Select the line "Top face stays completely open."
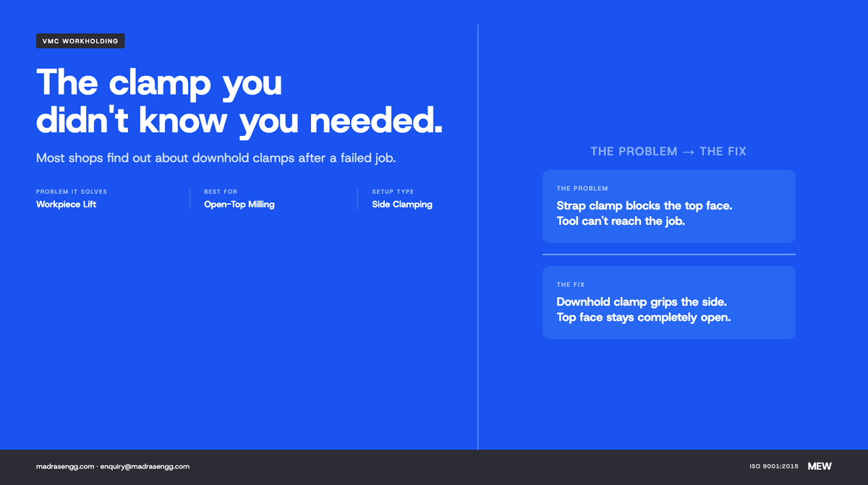The width and height of the screenshot is (868, 485). tap(644, 317)
